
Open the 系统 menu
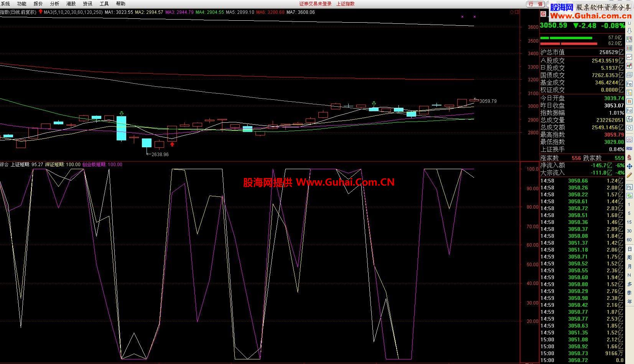click(5, 3)
